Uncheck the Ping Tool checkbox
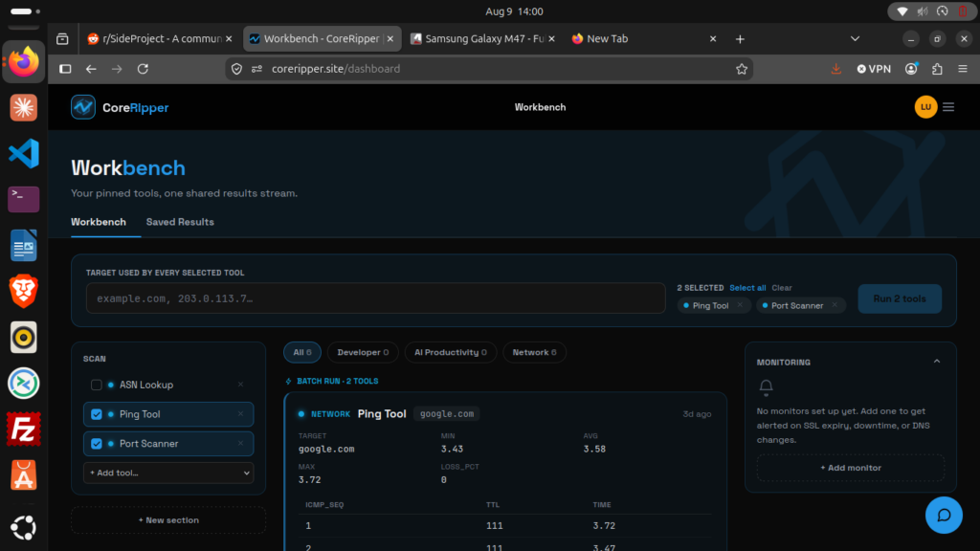This screenshot has height=551, width=980. click(97, 414)
